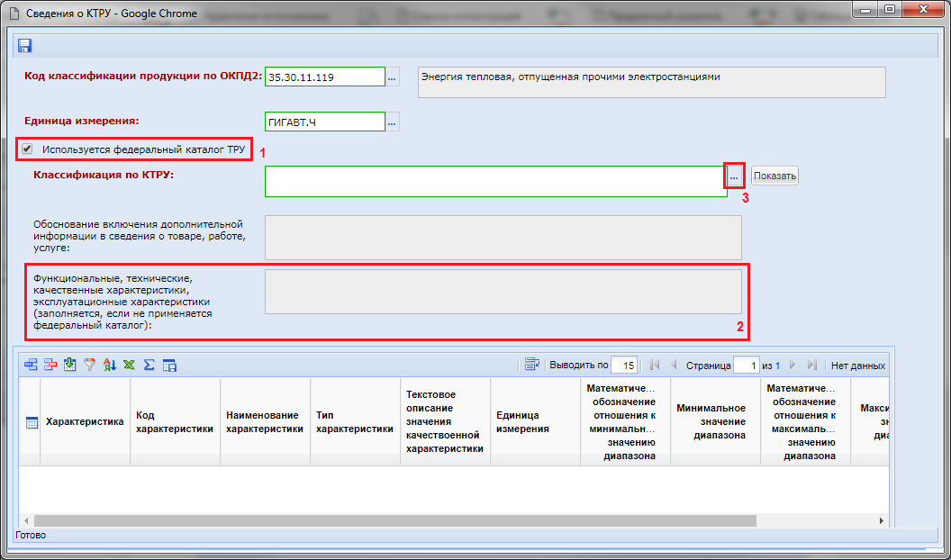Click the delete row icon in grid toolbar
This screenshot has height=560, width=951.
click(50, 365)
